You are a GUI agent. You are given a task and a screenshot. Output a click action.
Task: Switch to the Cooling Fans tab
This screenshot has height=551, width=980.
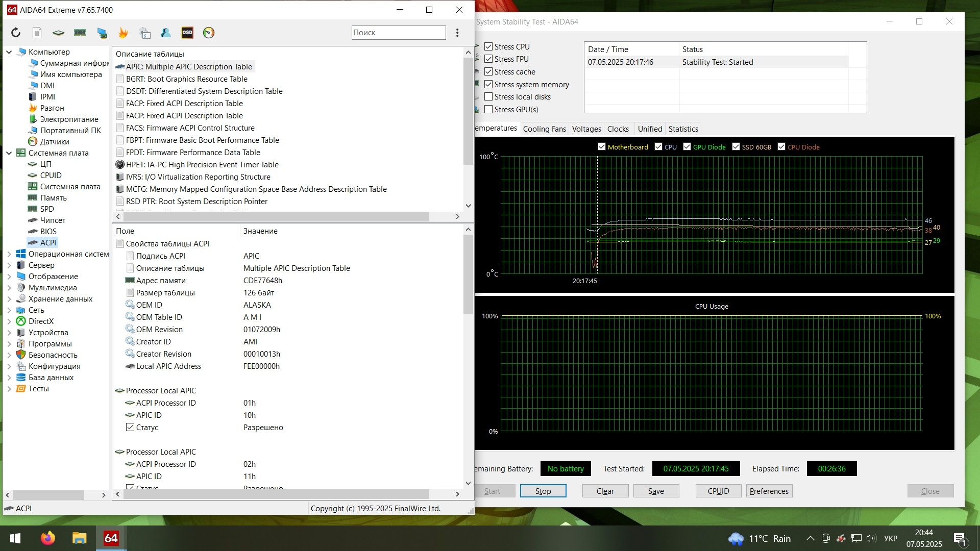coord(544,129)
